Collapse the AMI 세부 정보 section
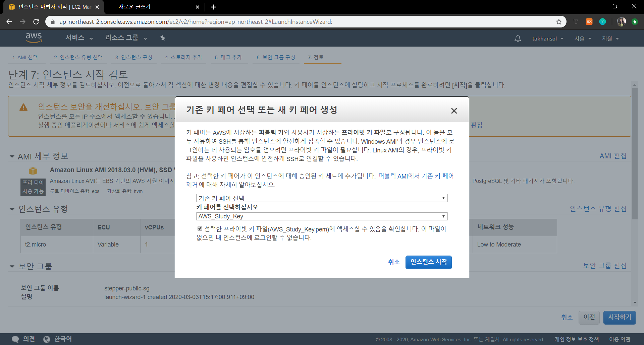The height and width of the screenshot is (345, 644). click(12, 156)
